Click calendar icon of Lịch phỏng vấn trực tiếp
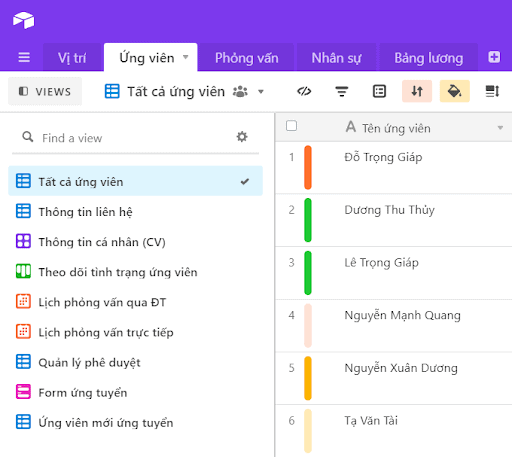512x457 pixels. pos(23,331)
